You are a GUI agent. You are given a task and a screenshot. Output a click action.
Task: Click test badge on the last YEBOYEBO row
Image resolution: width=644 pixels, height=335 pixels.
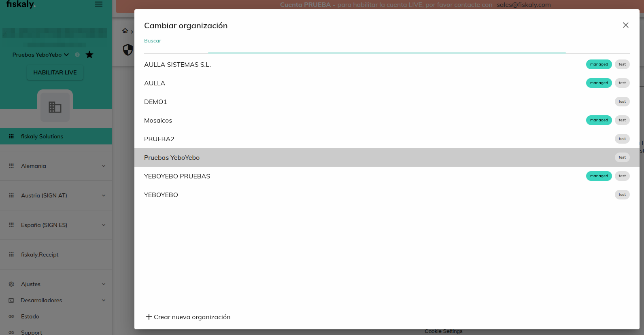pos(622,195)
